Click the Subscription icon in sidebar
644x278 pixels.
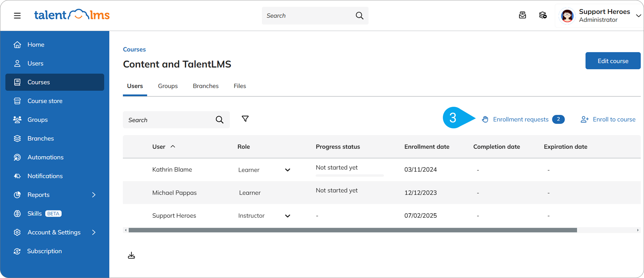(17, 251)
